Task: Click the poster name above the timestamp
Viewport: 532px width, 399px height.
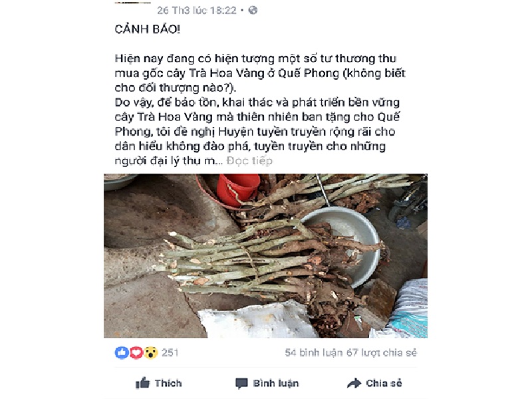Action: [x=132, y=3]
